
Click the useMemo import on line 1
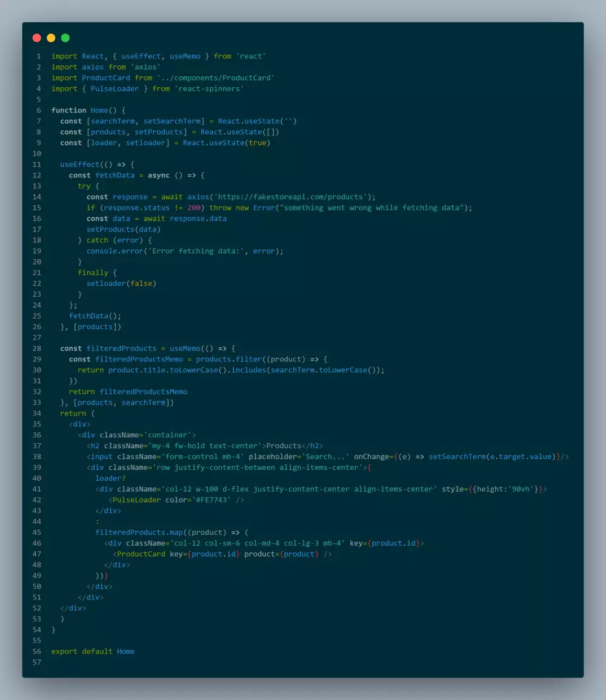185,56
